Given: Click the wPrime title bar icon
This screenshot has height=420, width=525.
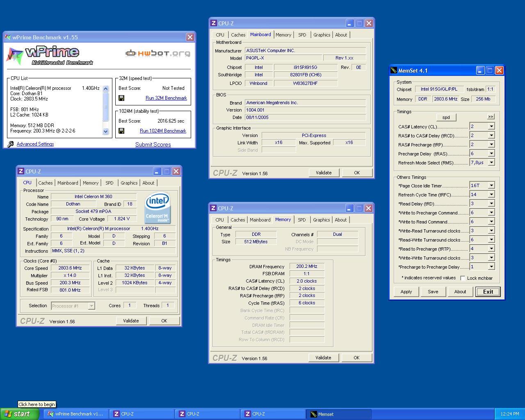Looking at the screenshot, I should (8, 37).
